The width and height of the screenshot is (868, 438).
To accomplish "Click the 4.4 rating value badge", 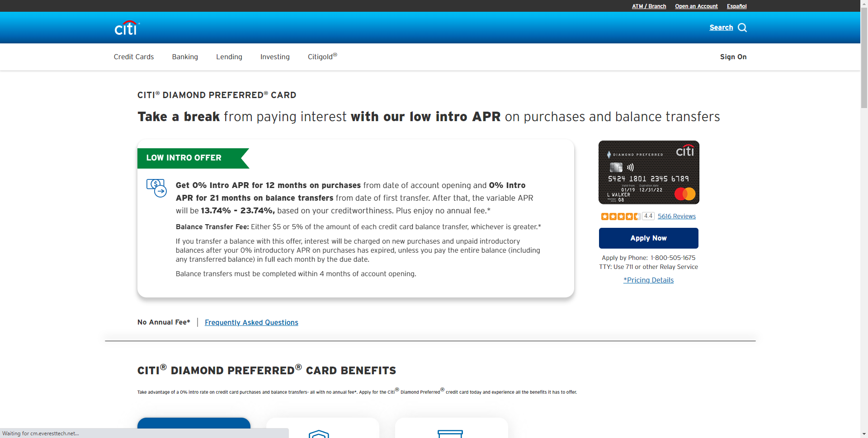I will coord(648,216).
